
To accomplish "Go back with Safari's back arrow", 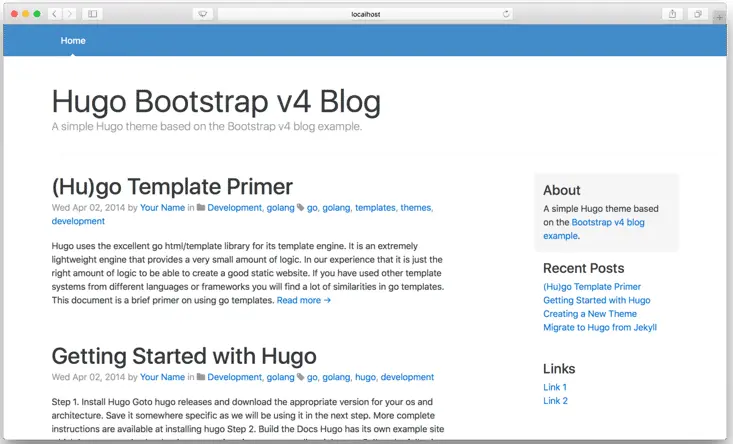I will coord(55,14).
